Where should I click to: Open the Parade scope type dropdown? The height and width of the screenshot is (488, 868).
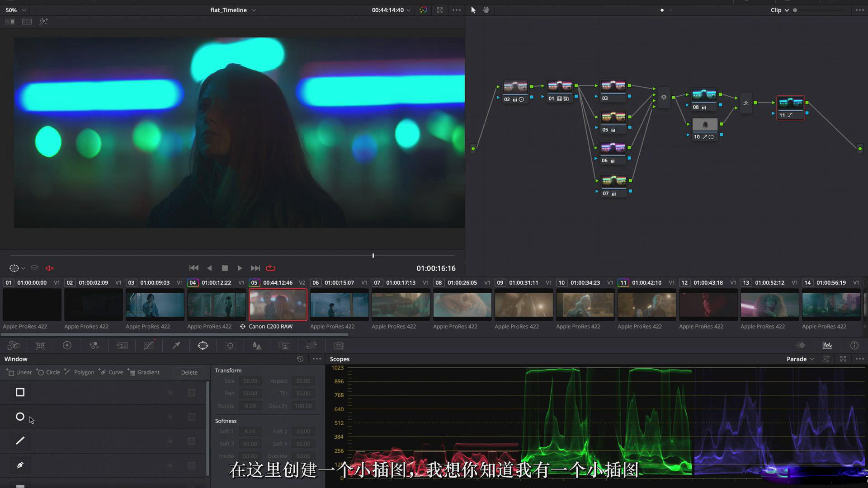coord(800,359)
